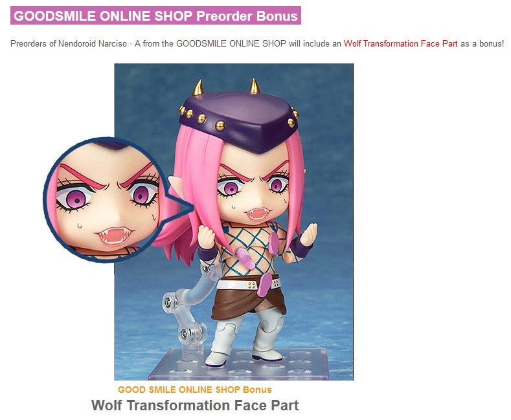Click the right golden horn on hat
The height and width of the screenshot is (420, 511).
coord(255,85)
